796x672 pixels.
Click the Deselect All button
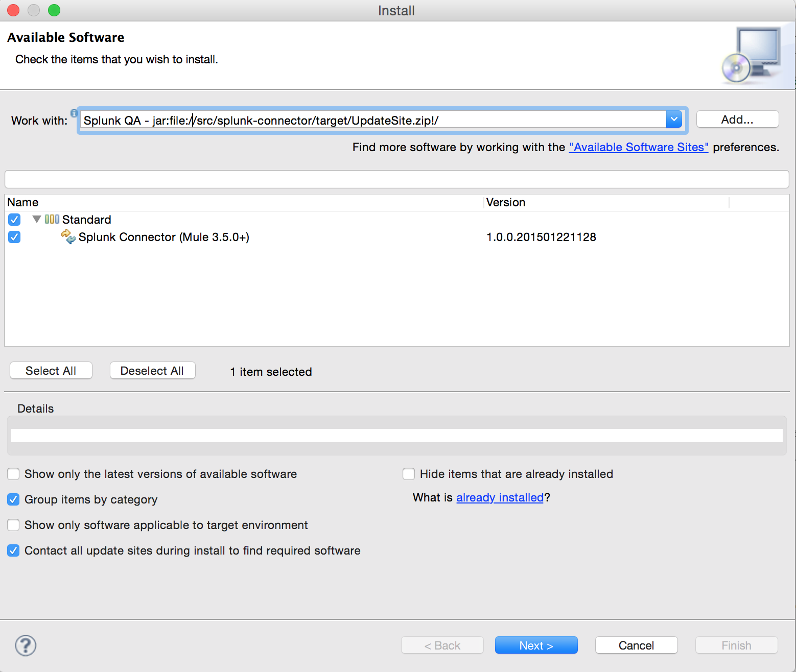point(152,371)
